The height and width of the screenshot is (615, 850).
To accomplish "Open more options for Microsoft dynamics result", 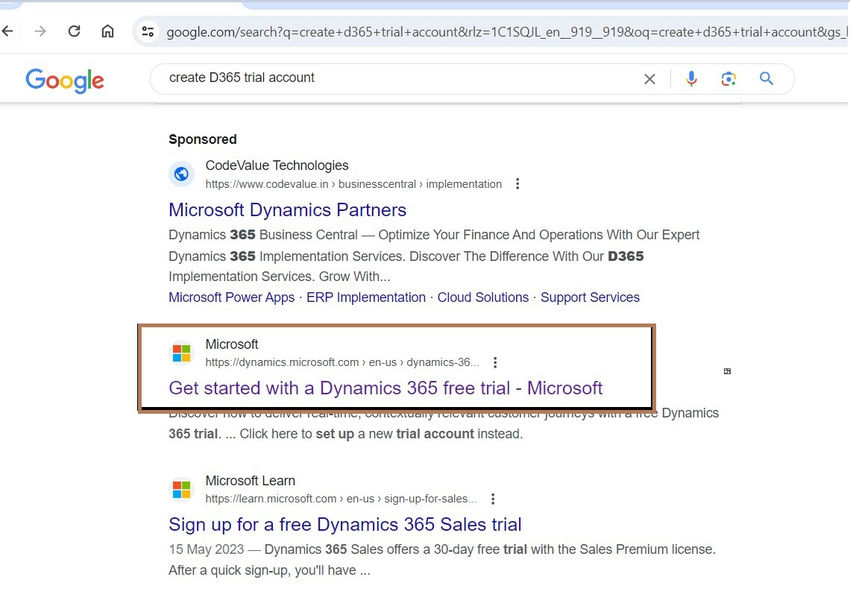I will point(495,362).
